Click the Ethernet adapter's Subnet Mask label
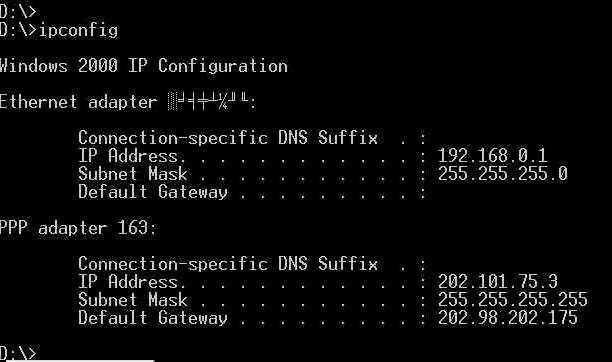 133,173
